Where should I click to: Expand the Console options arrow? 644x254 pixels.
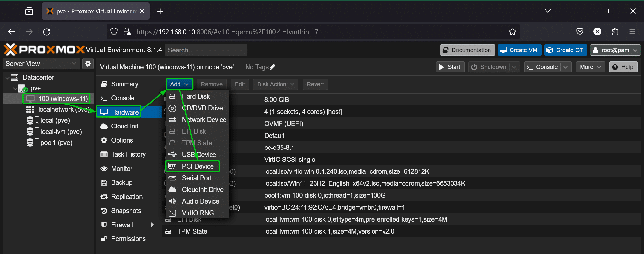(566, 67)
